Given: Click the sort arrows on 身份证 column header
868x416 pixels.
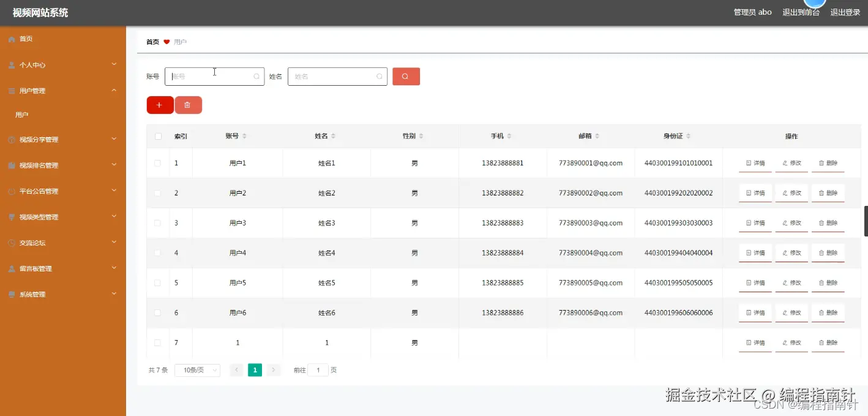Looking at the screenshot, I should click(x=689, y=136).
